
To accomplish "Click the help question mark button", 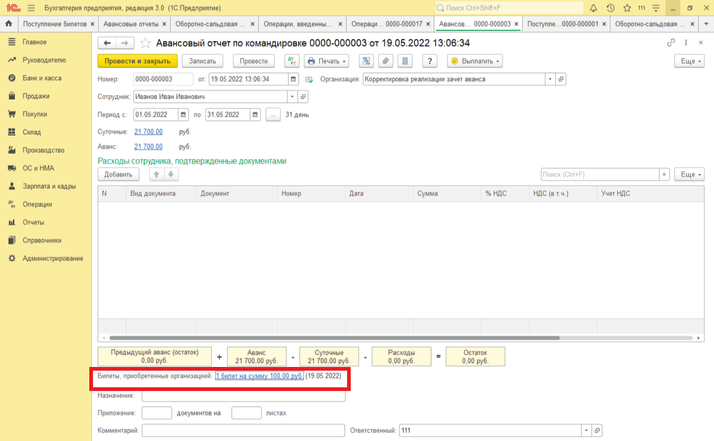I will pyautogui.click(x=429, y=61).
